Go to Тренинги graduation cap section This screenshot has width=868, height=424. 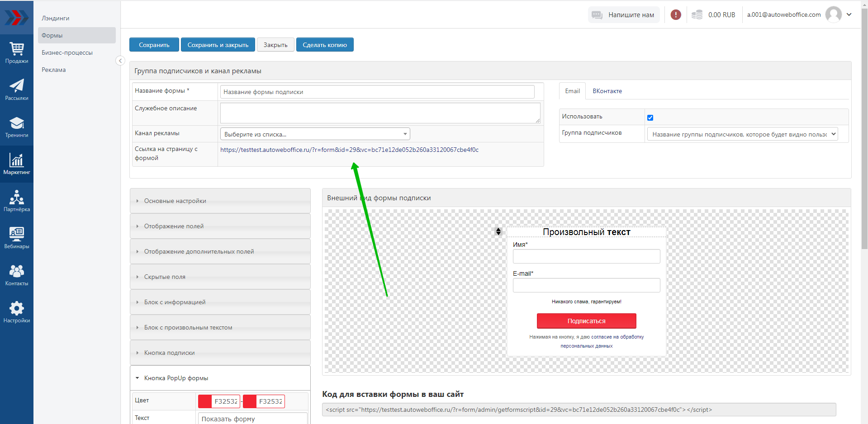[17, 127]
